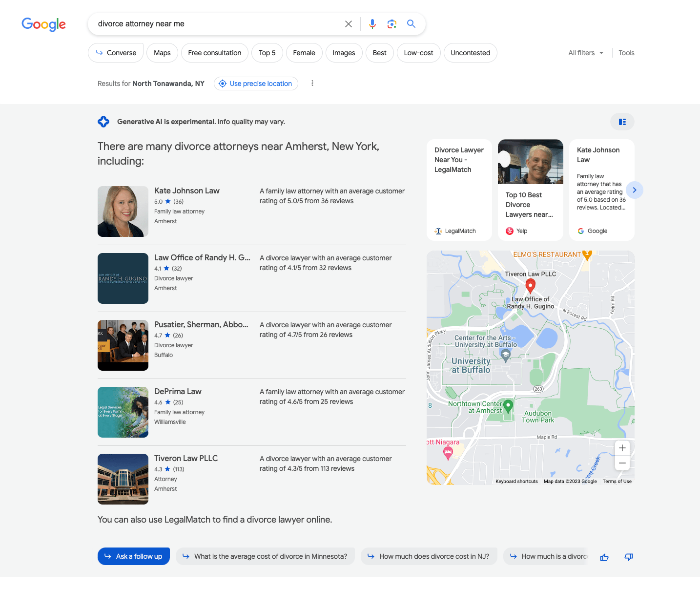This screenshot has width=700, height=590.
Task: Open the DePrima Law listing
Action: 178,391
